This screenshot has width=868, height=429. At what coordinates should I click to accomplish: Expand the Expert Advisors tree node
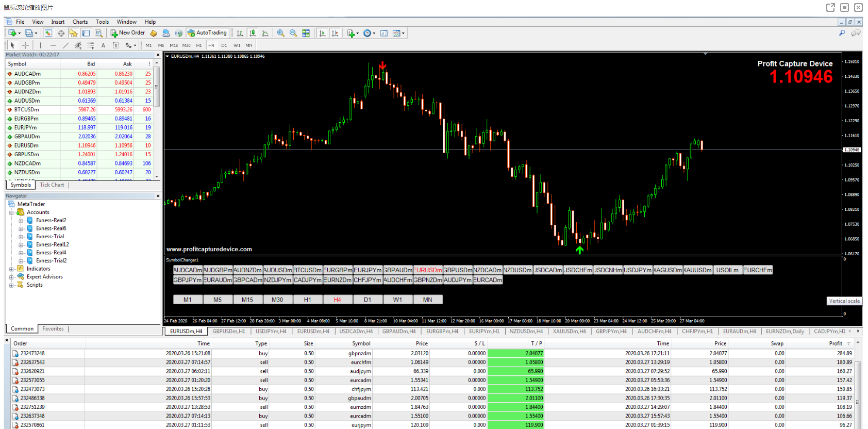point(12,277)
